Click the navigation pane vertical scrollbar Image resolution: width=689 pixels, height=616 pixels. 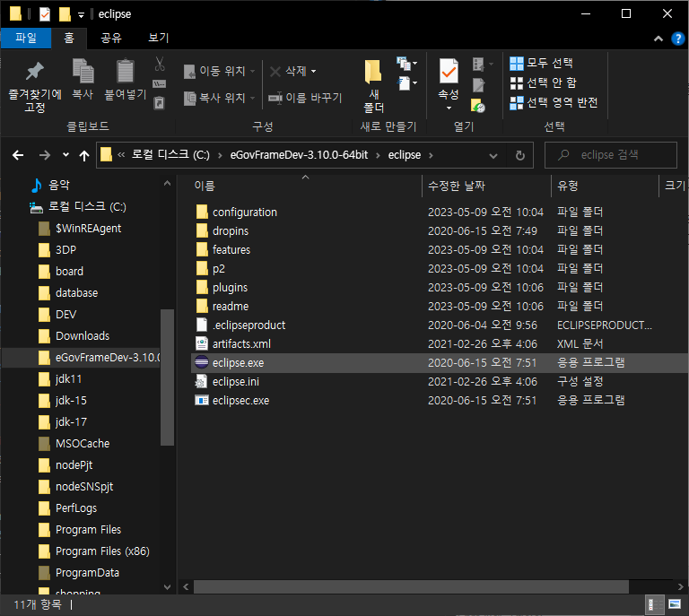click(x=167, y=377)
